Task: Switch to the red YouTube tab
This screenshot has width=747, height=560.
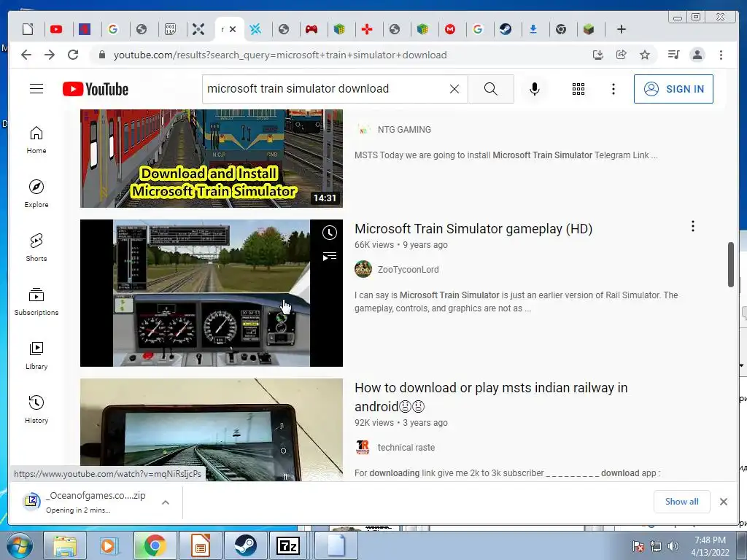Action: [x=56, y=29]
